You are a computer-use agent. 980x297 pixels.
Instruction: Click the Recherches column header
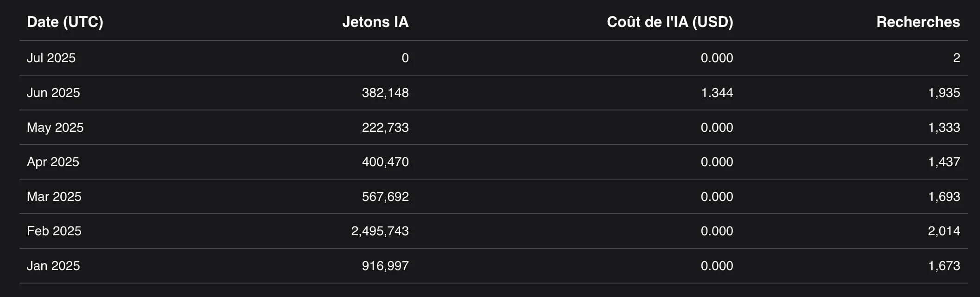[917, 22]
